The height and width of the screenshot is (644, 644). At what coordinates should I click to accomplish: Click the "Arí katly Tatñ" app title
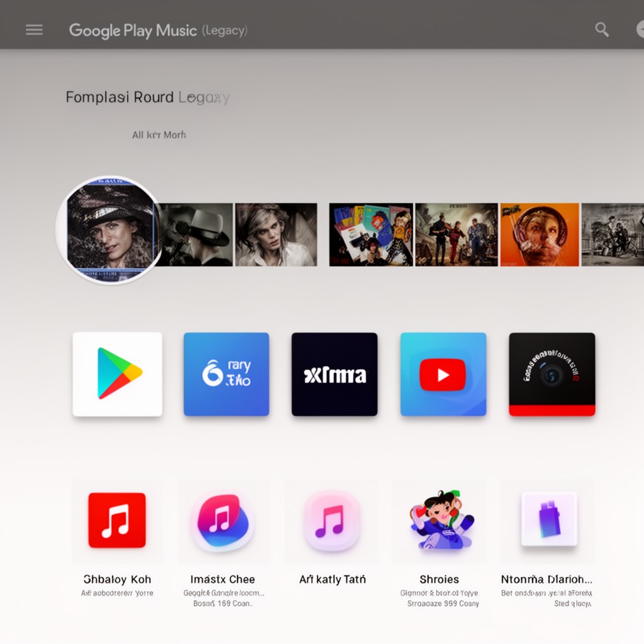pyautogui.click(x=332, y=579)
